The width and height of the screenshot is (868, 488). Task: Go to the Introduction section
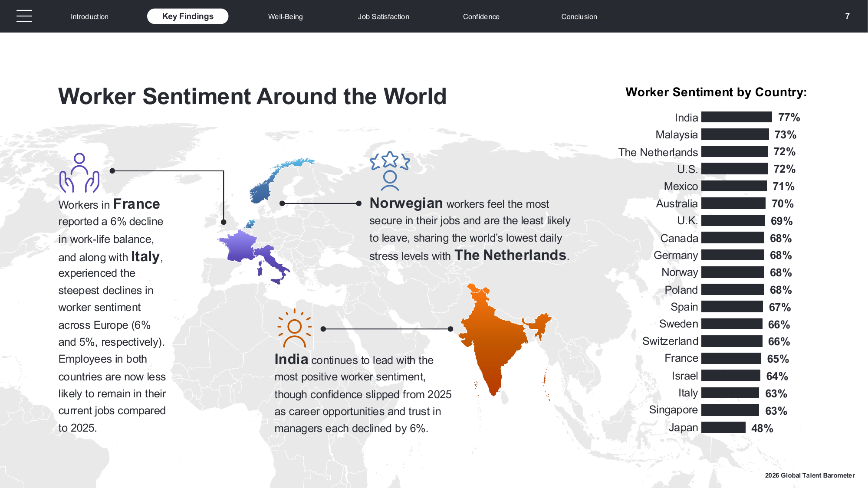point(89,16)
